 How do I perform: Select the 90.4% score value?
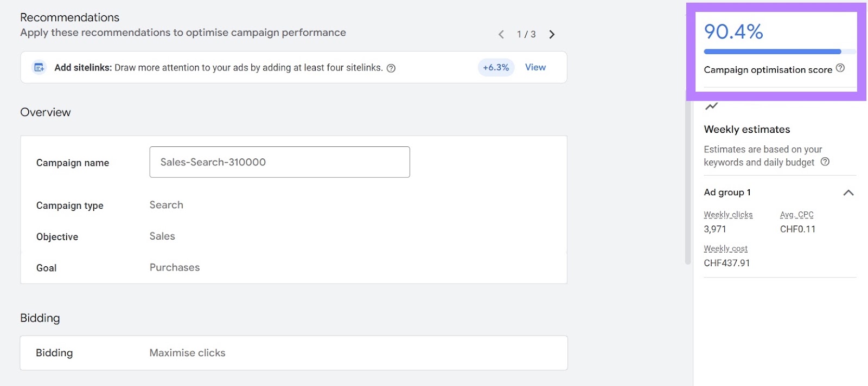click(732, 31)
